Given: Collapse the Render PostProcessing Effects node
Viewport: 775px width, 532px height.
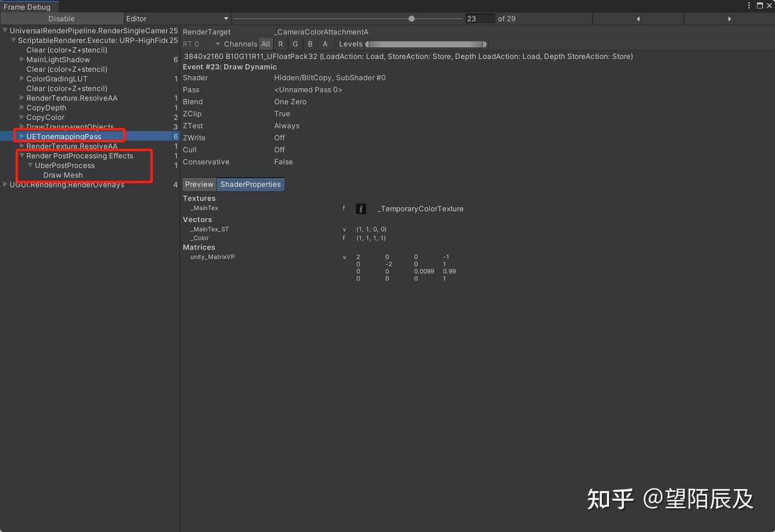Looking at the screenshot, I should coord(22,155).
